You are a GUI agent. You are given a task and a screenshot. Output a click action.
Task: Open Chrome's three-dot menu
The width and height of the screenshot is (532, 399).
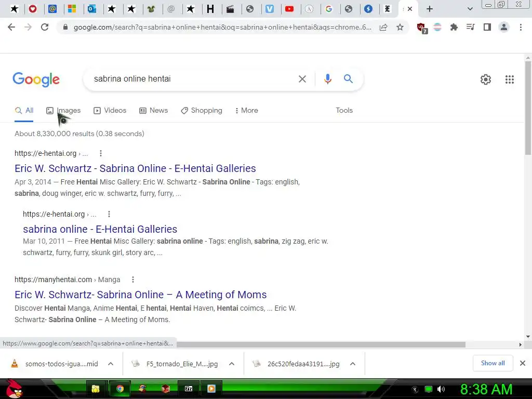521,27
